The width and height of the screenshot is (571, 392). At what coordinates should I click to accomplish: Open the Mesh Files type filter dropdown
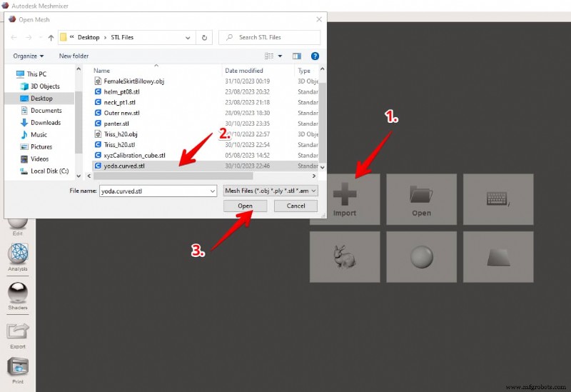(x=271, y=191)
